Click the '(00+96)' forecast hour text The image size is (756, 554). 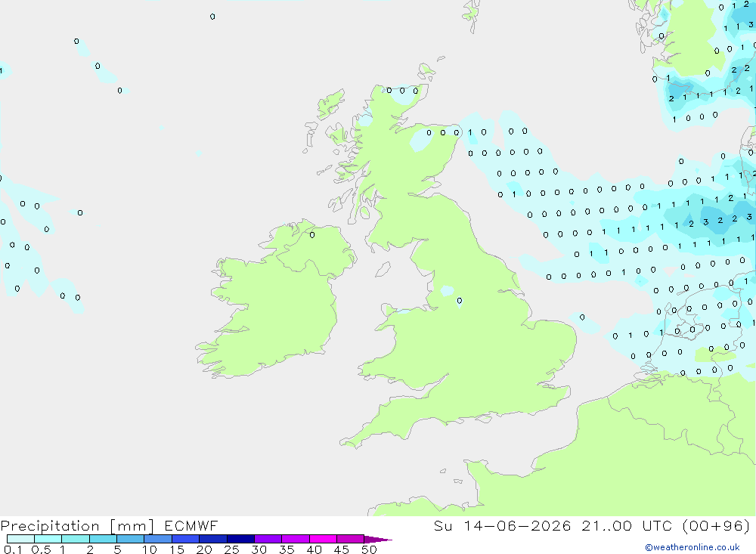pos(717,525)
